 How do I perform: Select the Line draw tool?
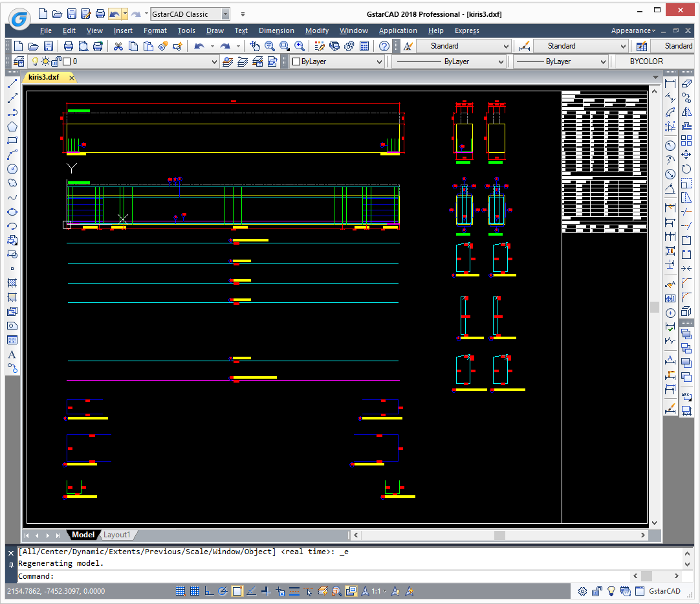[x=12, y=84]
